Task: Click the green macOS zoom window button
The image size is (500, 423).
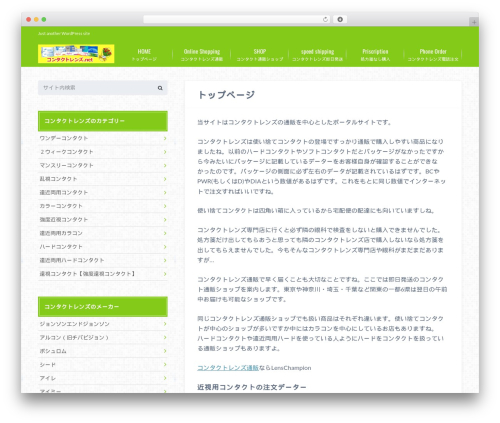Action: click(44, 19)
